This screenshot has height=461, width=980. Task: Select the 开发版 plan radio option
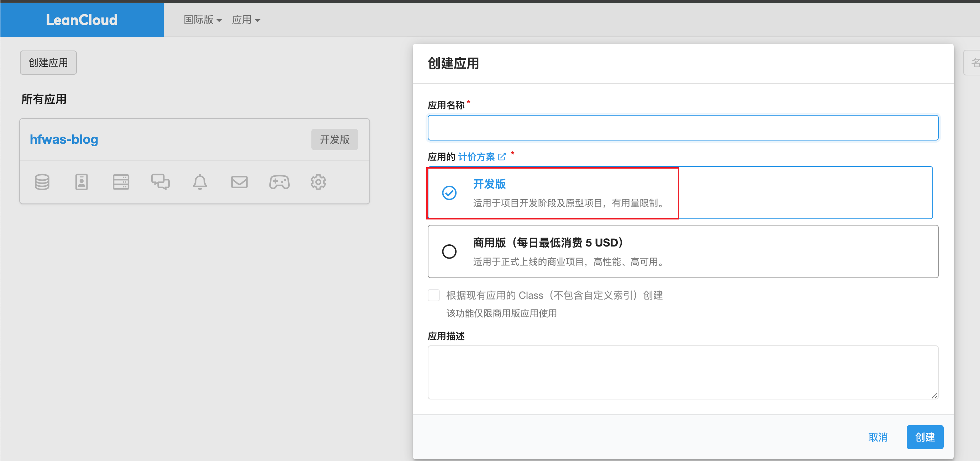(x=449, y=193)
